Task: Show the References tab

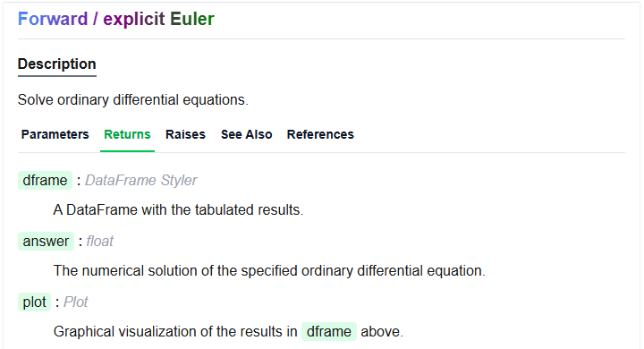Action: (x=320, y=134)
